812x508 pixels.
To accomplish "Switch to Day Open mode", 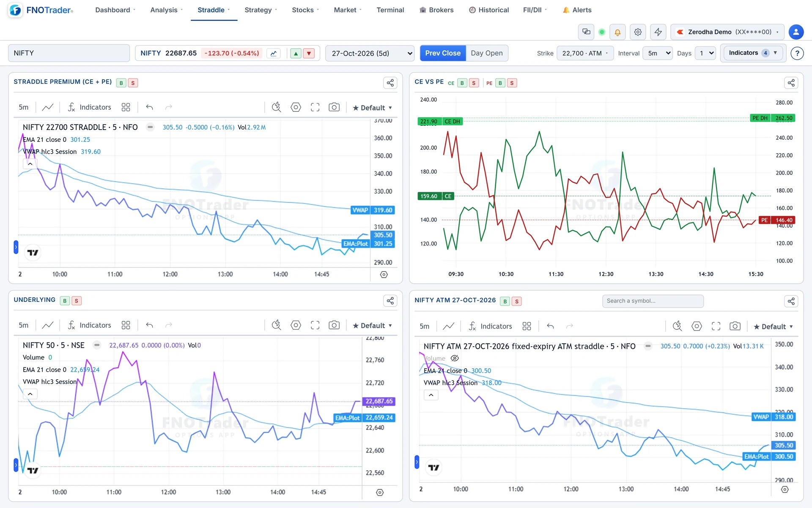I will [x=487, y=53].
